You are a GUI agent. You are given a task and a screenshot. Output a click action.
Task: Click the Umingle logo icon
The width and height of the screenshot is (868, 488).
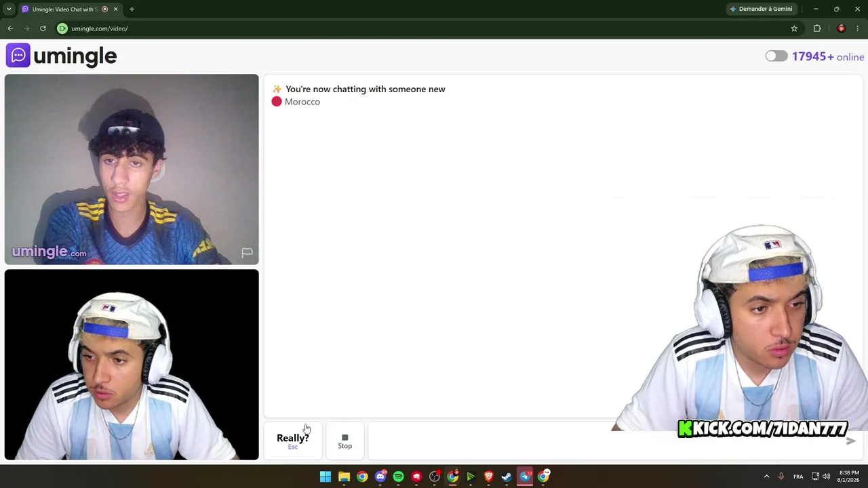pos(18,56)
